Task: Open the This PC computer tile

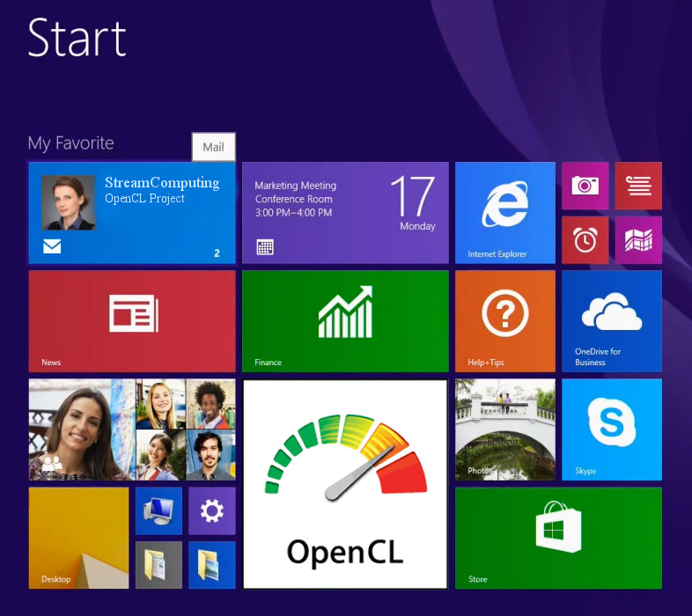Action: [158, 511]
